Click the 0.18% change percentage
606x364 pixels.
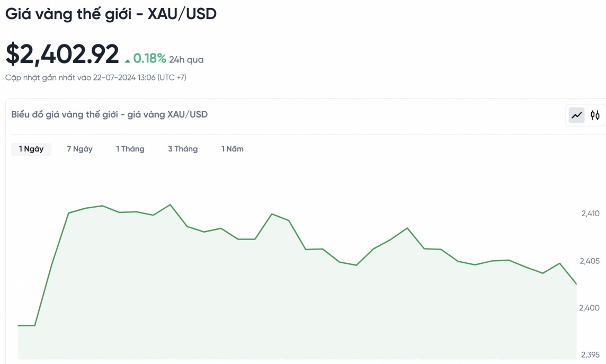click(x=149, y=58)
